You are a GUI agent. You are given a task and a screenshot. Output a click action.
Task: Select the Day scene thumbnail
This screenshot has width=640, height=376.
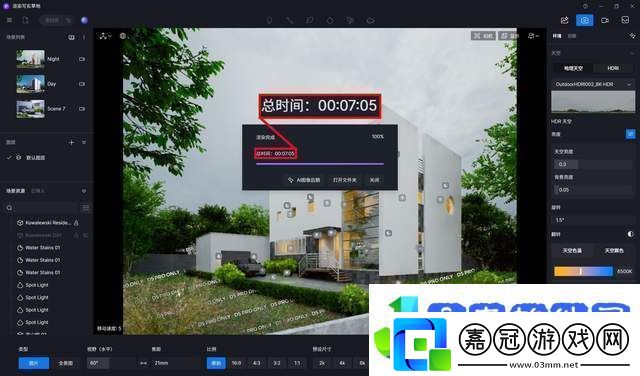[x=31, y=84]
